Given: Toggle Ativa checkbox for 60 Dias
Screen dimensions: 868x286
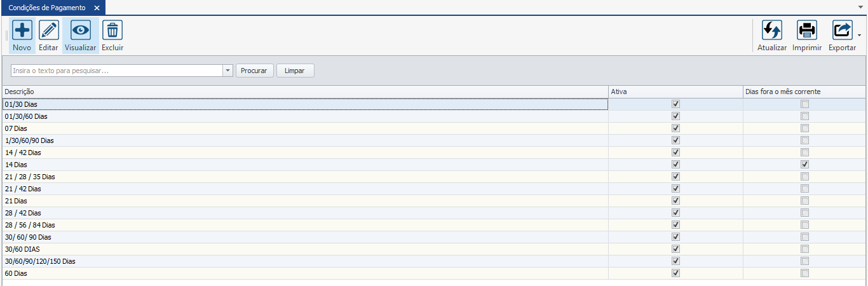Looking at the screenshot, I should (x=675, y=273).
